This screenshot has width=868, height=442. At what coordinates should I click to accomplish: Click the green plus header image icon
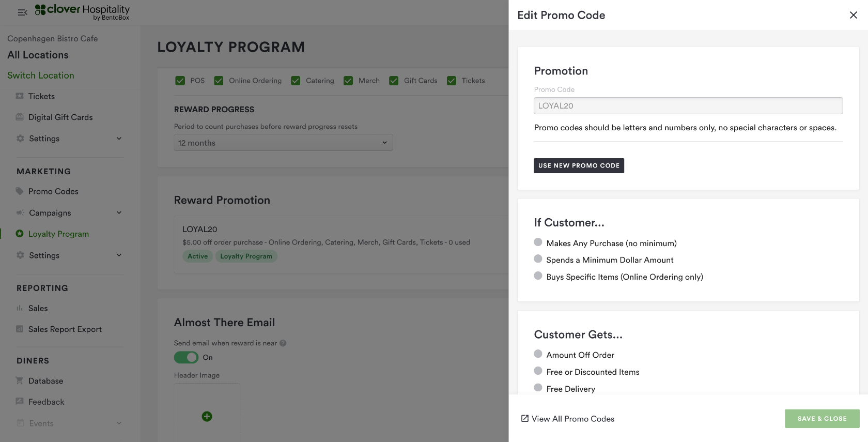tap(207, 417)
